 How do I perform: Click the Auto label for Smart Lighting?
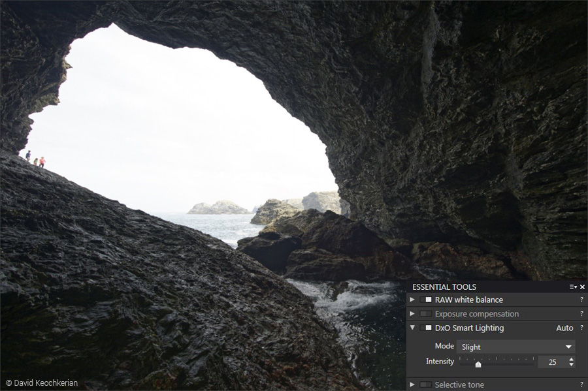pyautogui.click(x=564, y=328)
